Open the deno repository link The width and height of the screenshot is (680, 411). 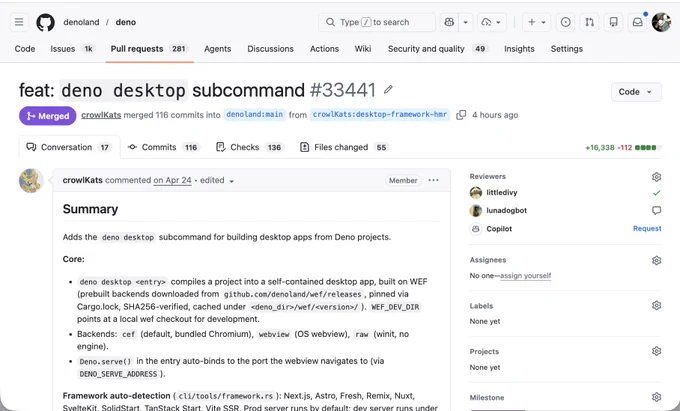click(x=126, y=22)
